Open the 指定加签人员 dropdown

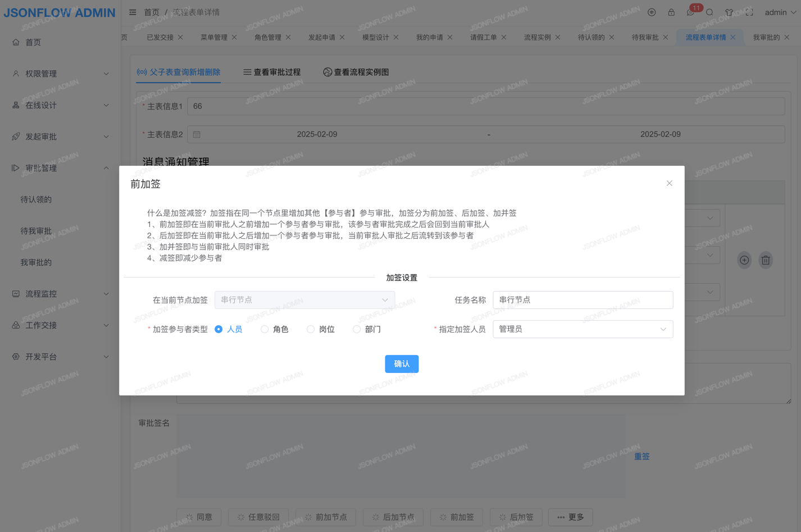(x=582, y=329)
